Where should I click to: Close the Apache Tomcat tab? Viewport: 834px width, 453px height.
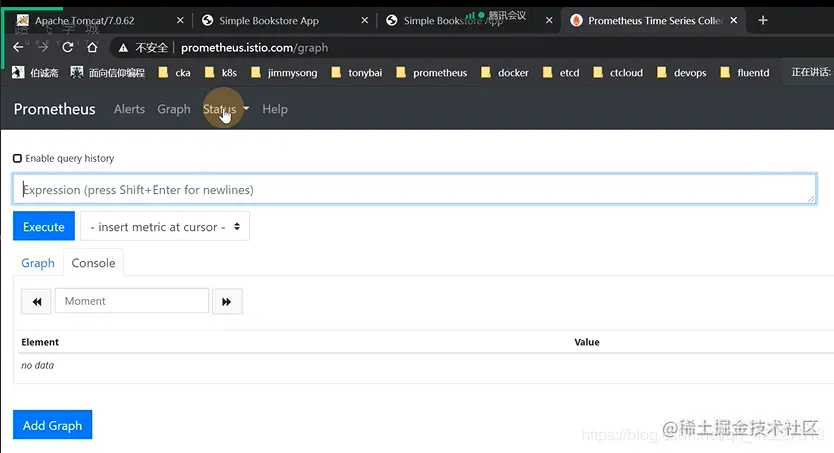[180, 20]
